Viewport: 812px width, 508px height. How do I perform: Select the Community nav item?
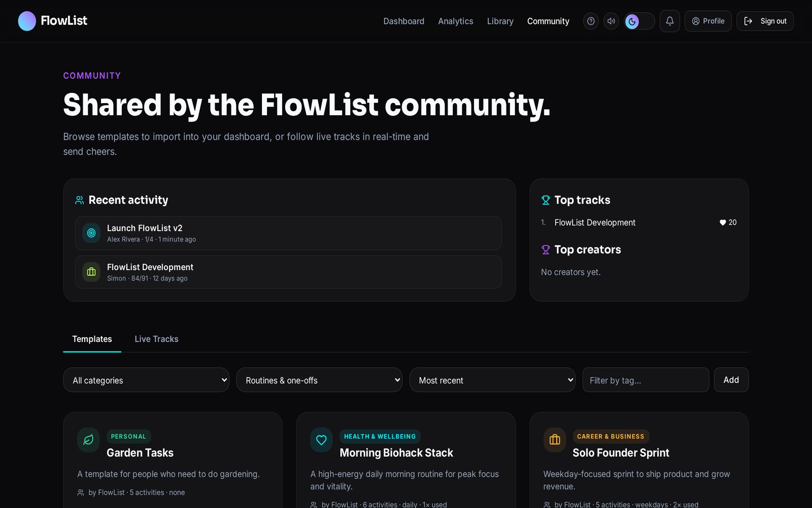tap(548, 21)
